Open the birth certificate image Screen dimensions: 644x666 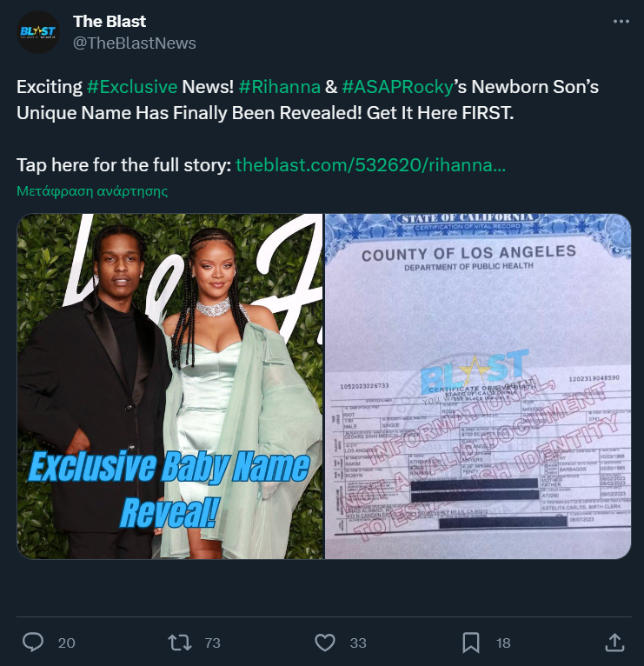(478, 386)
